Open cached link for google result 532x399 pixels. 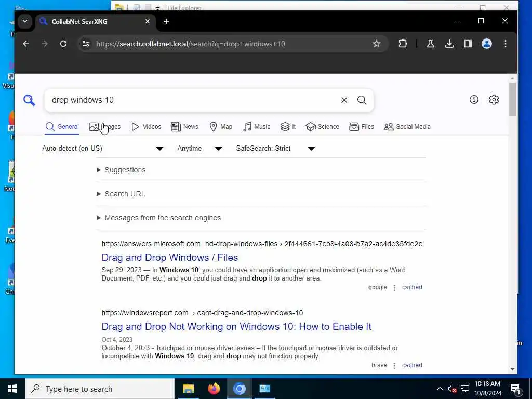(412, 287)
